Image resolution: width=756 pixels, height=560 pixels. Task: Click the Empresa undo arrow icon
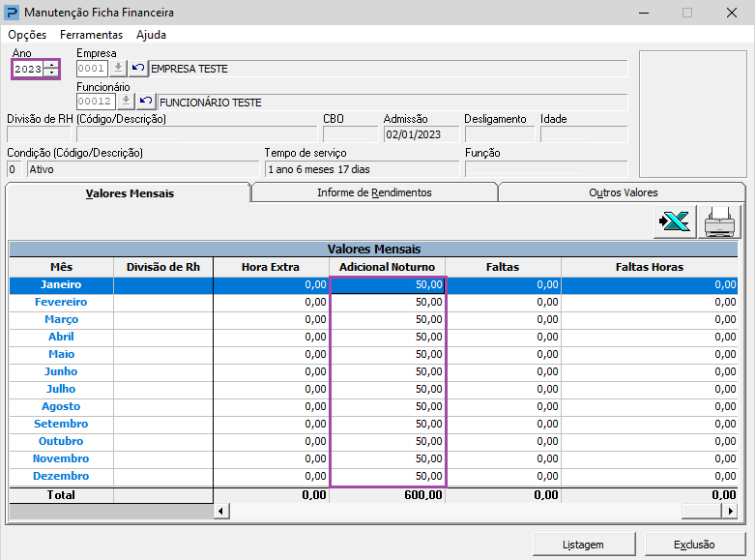[138, 69]
